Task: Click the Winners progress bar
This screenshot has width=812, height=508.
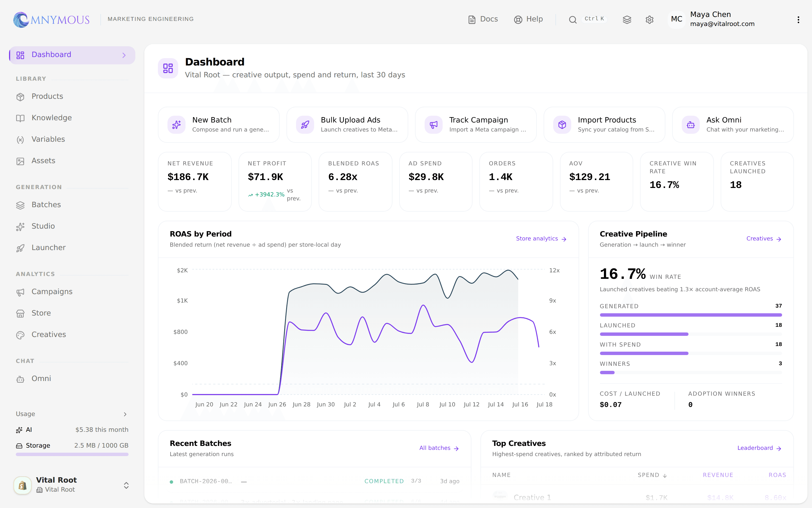Action: pos(690,372)
